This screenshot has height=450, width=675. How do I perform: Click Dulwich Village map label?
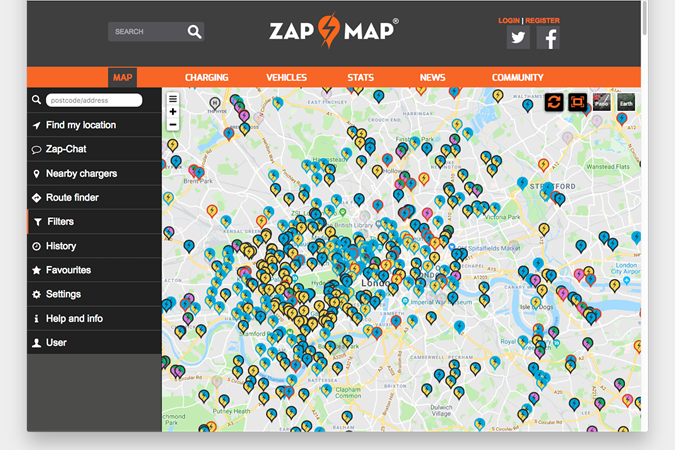click(x=441, y=410)
